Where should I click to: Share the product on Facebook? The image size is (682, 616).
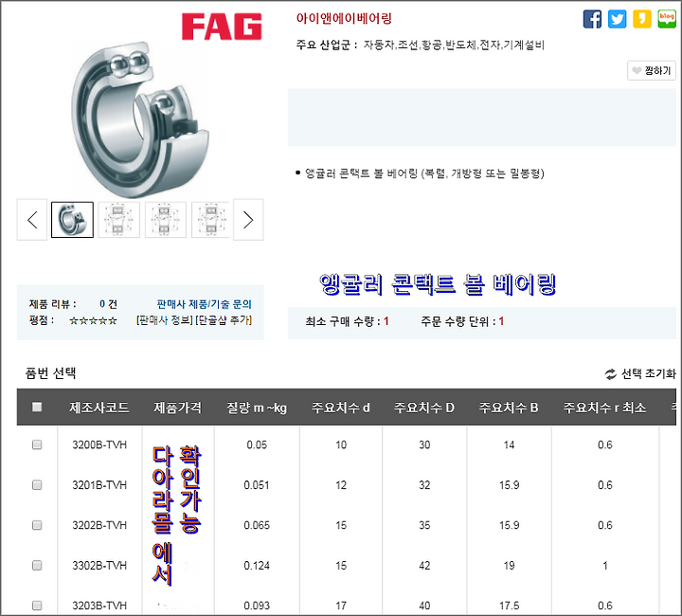pyautogui.click(x=592, y=19)
